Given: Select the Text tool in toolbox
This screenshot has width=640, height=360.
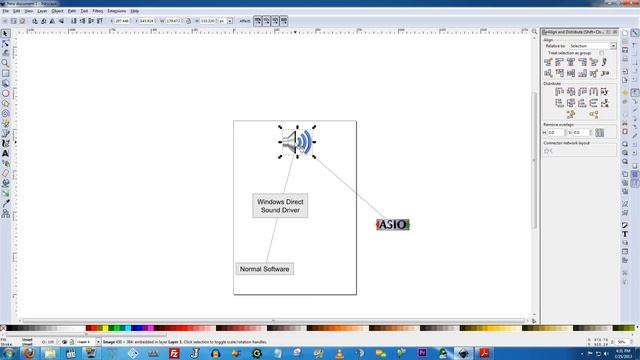Looking at the screenshot, I should coord(5,153).
